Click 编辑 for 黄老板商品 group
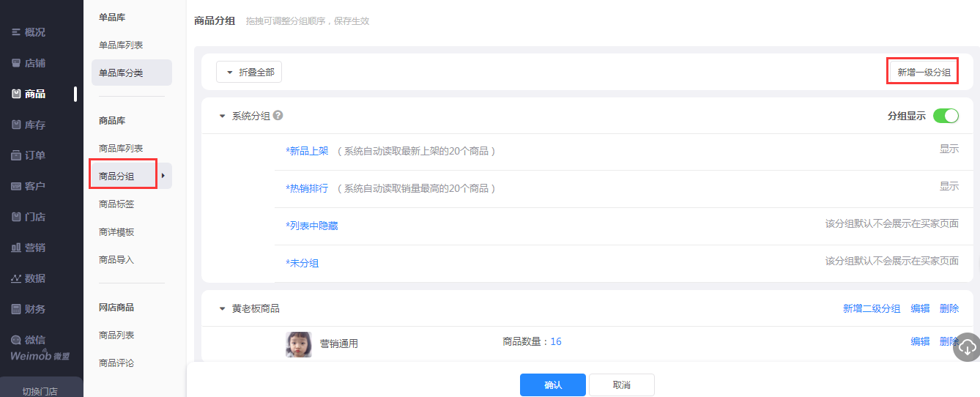Image resolution: width=980 pixels, height=397 pixels. pos(920,308)
